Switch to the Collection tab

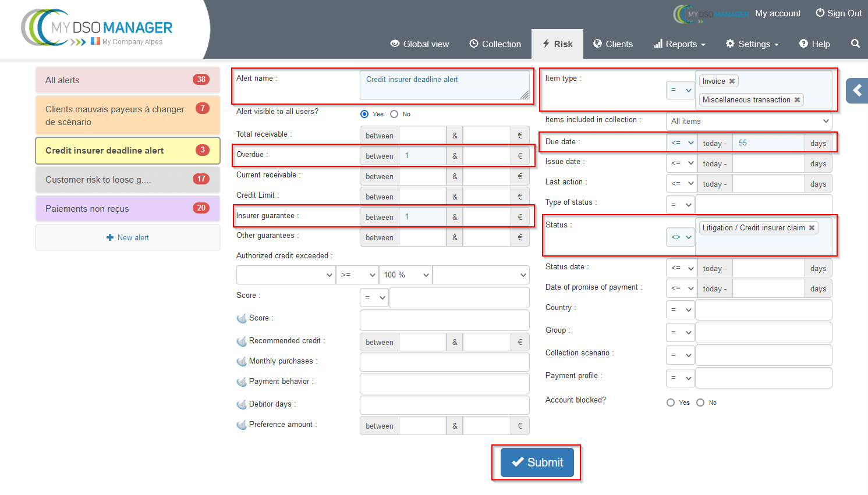click(x=495, y=44)
